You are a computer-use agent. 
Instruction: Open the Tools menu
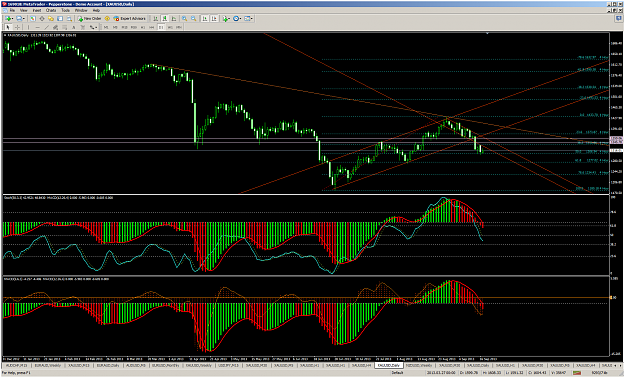pyautogui.click(x=66, y=10)
